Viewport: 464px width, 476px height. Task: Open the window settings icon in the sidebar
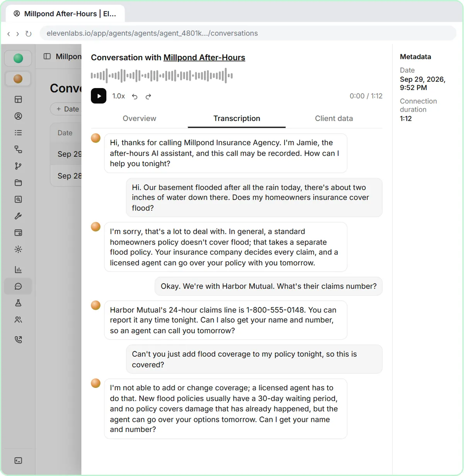click(x=18, y=233)
